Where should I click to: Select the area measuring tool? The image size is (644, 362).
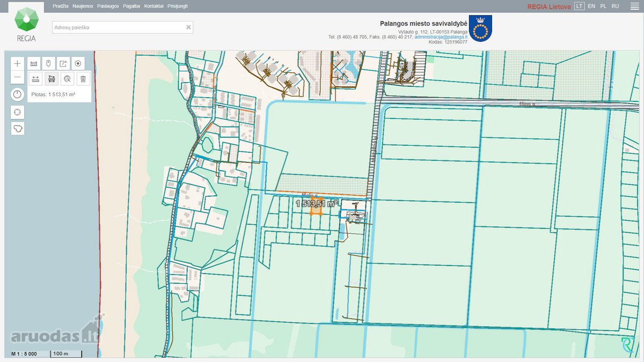pos(52,79)
